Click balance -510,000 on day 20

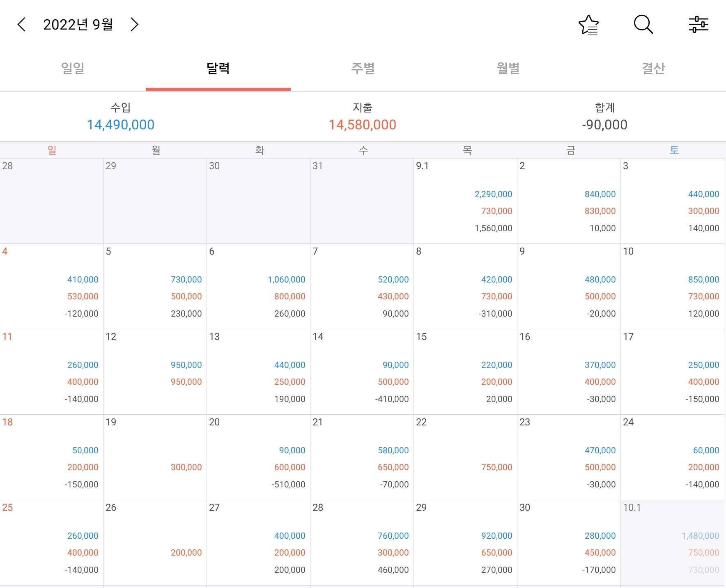click(x=288, y=485)
